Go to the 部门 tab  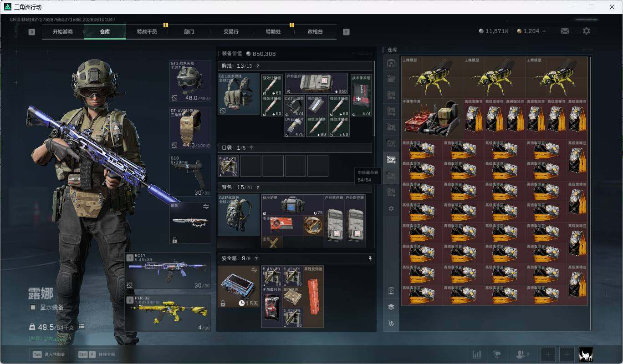pyautogui.click(x=189, y=32)
